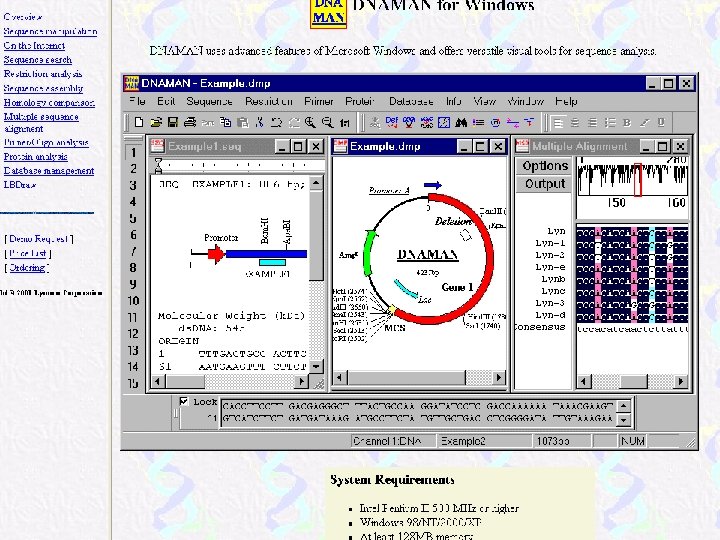Click the Ordering link

click(27, 268)
